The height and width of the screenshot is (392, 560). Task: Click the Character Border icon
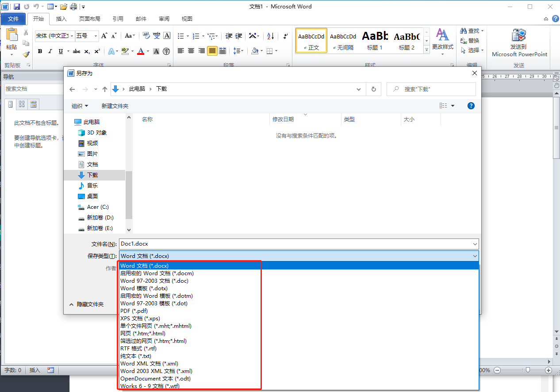(x=167, y=36)
